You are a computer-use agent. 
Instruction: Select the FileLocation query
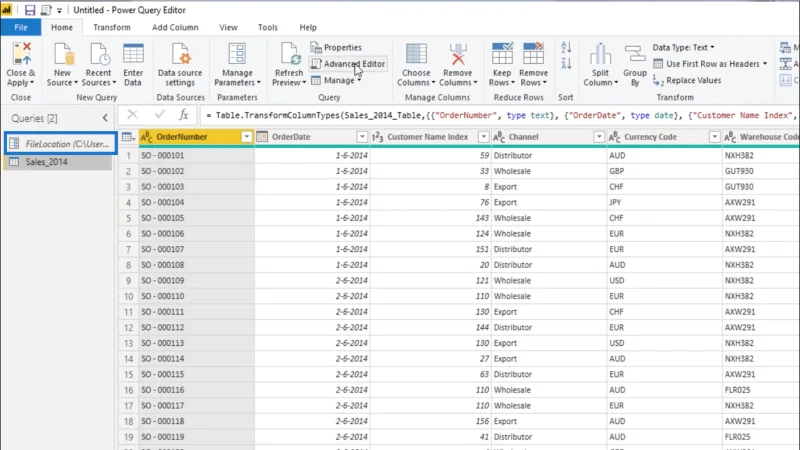tap(60, 144)
